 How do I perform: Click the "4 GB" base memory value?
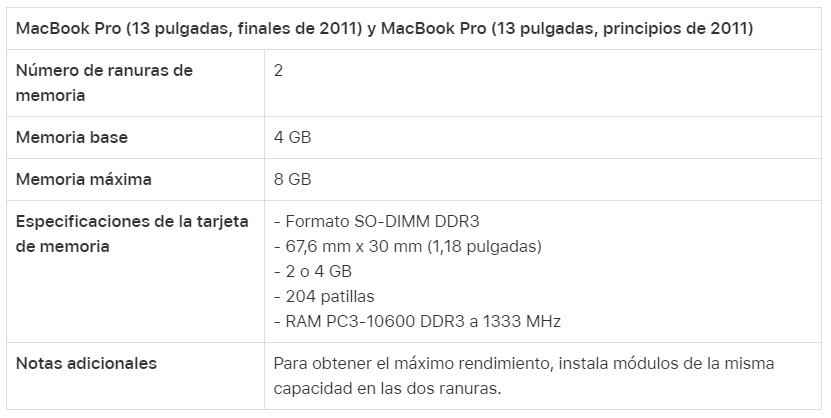point(292,137)
